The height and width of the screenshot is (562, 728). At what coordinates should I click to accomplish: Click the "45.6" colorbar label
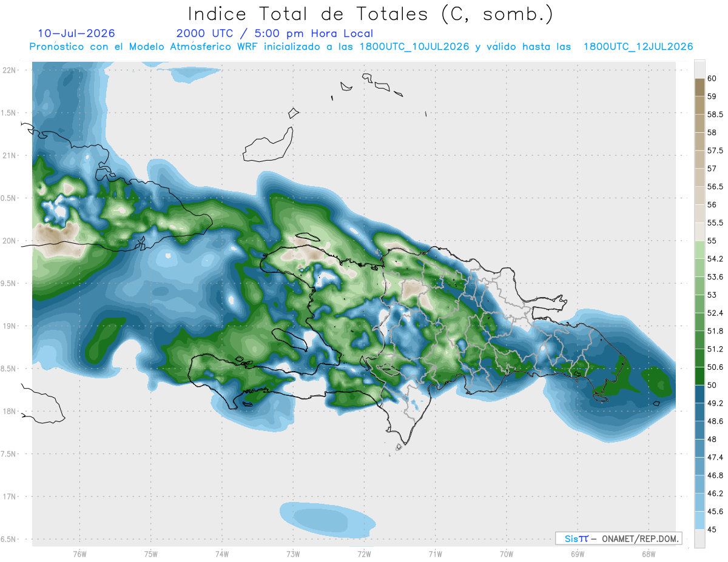point(715,512)
